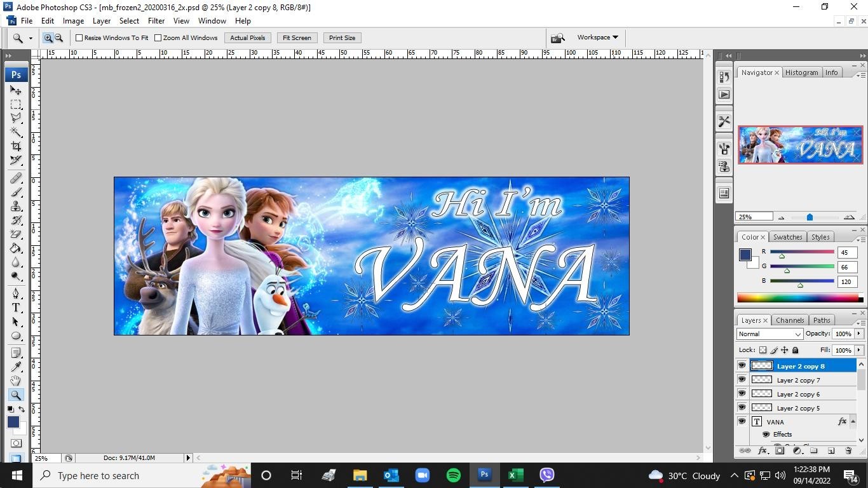The width and height of the screenshot is (868, 488).
Task: Hide Layer 2 copy 7 visibility eye
Action: tap(742, 379)
